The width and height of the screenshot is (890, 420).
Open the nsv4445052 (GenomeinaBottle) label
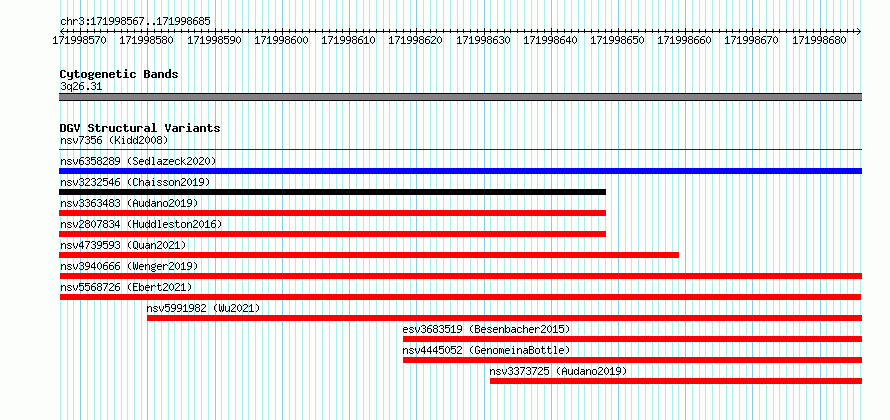(x=486, y=350)
